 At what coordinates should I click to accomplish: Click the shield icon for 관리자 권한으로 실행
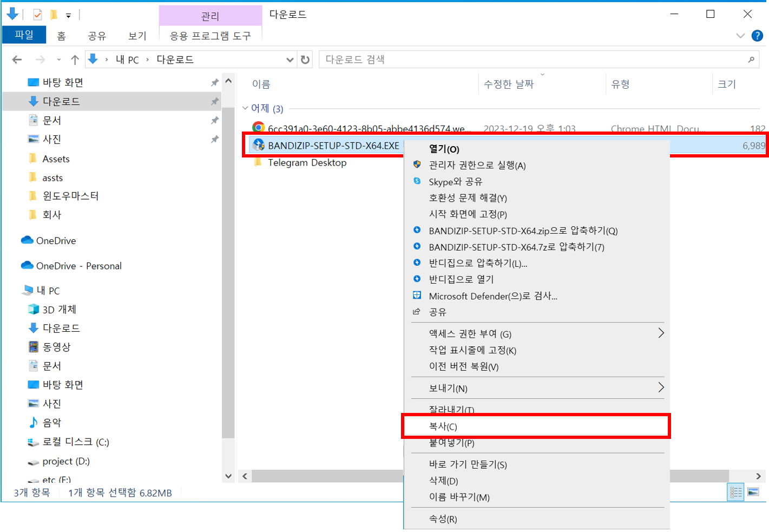pyautogui.click(x=417, y=164)
